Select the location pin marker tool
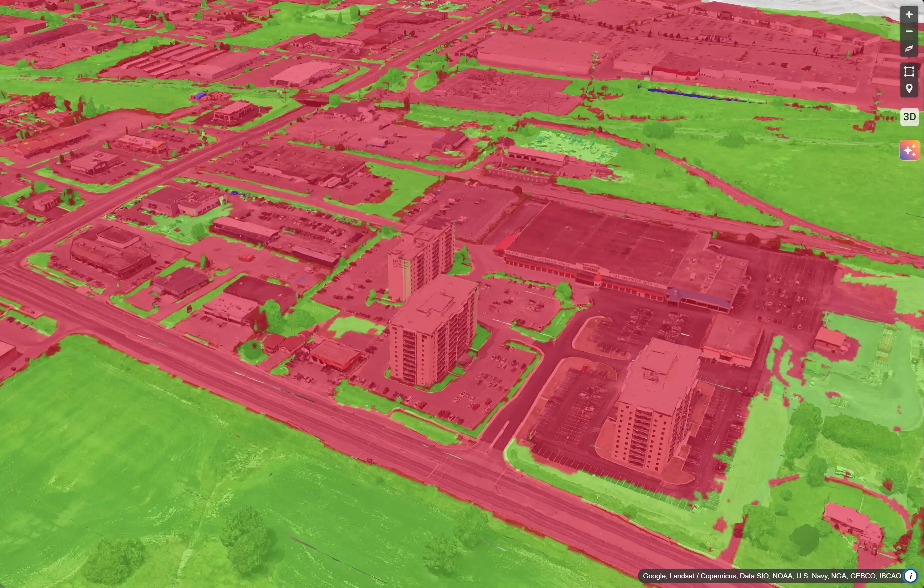924x588 pixels. coord(909,88)
